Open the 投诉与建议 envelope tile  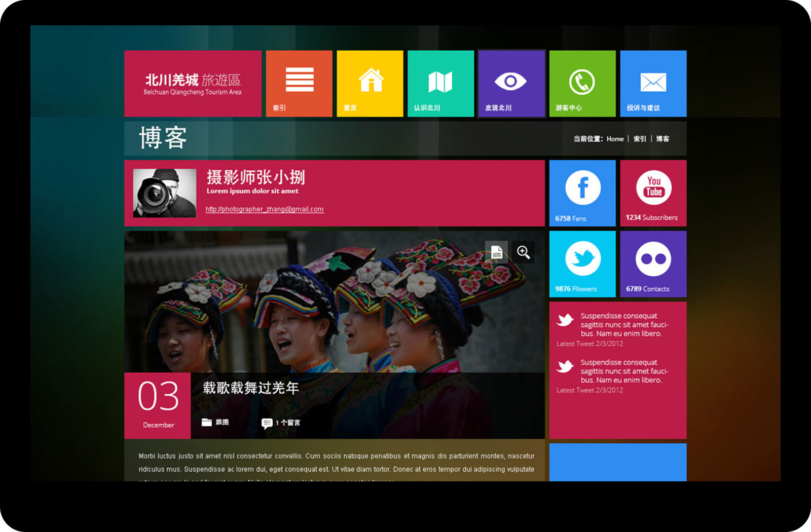pos(653,84)
